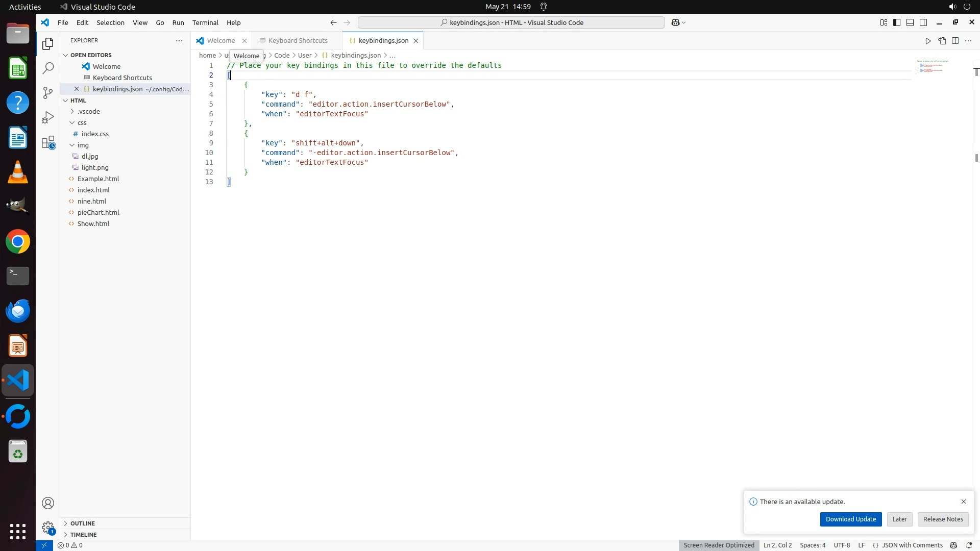The image size is (980, 551).
Task: Open the Terminal menu
Action: coord(205,22)
